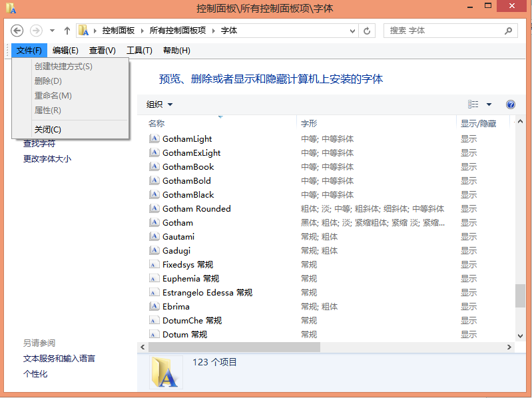Click the scroll down arrow of font list
532x398 pixels.
pos(520,336)
